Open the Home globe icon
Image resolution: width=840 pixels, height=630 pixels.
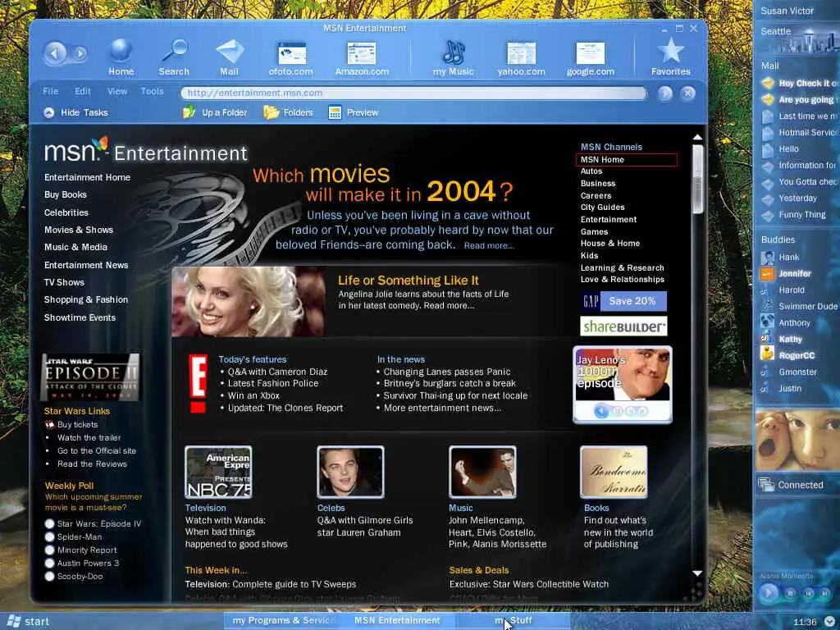point(121,57)
